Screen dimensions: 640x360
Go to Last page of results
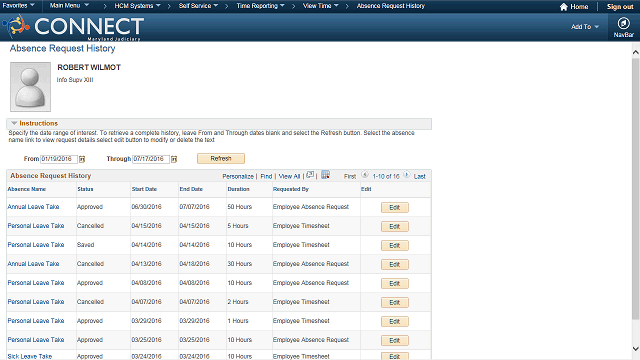420,176
